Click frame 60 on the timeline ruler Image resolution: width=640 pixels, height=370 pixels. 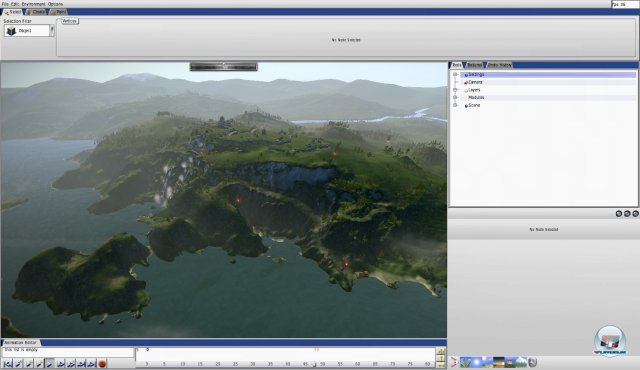357,364
